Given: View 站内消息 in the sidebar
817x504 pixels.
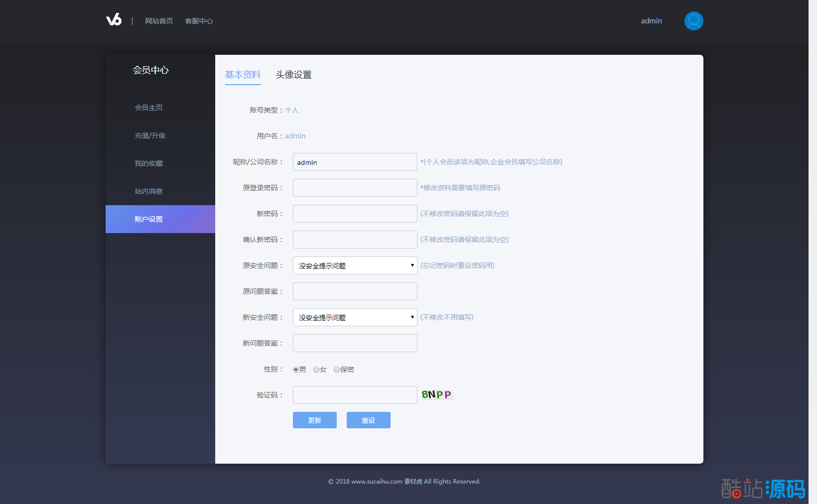Looking at the screenshot, I should coord(148,191).
